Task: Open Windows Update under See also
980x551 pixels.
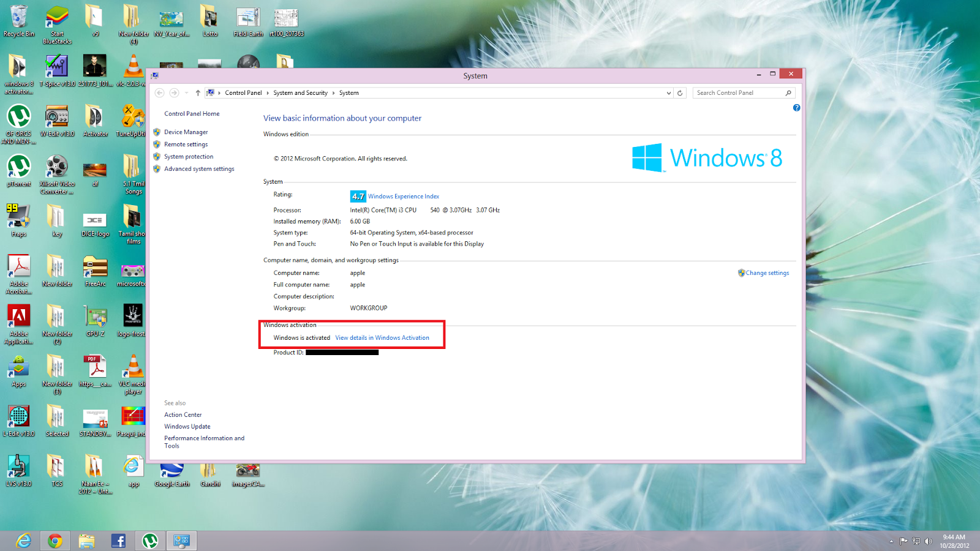Action: click(187, 427)
